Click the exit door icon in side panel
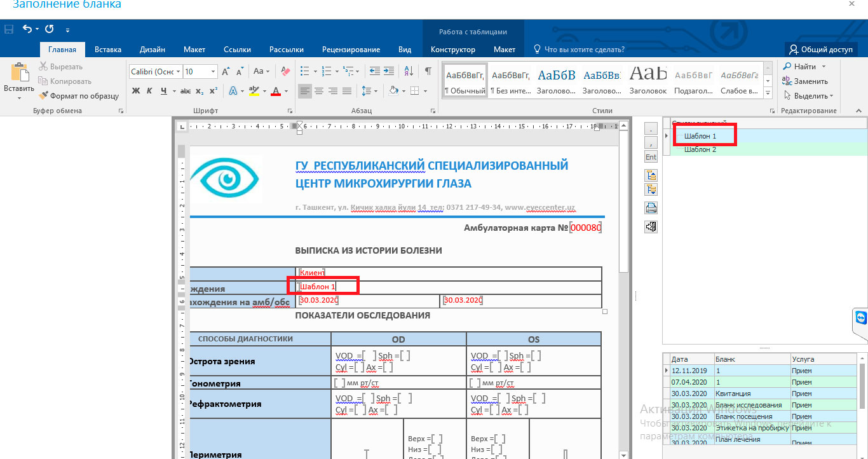The height and width of the screenshot is (459, 868). pos(651,226)
